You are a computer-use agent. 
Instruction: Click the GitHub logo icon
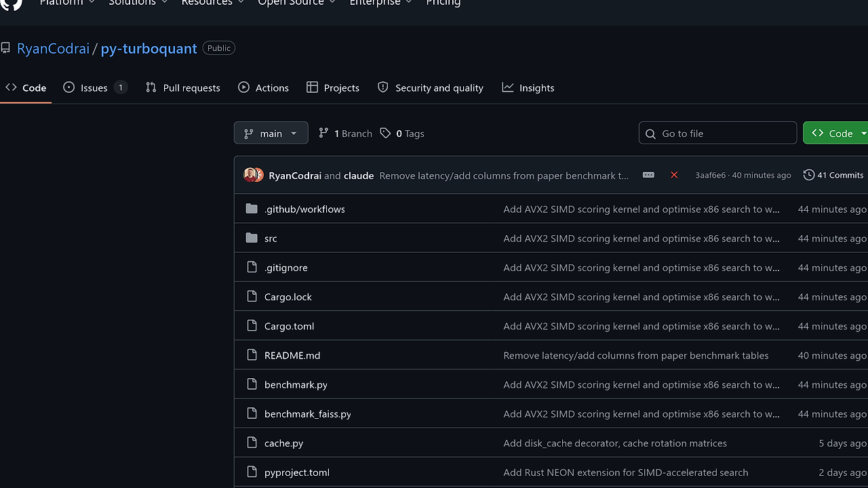click(x=11, y=3)
